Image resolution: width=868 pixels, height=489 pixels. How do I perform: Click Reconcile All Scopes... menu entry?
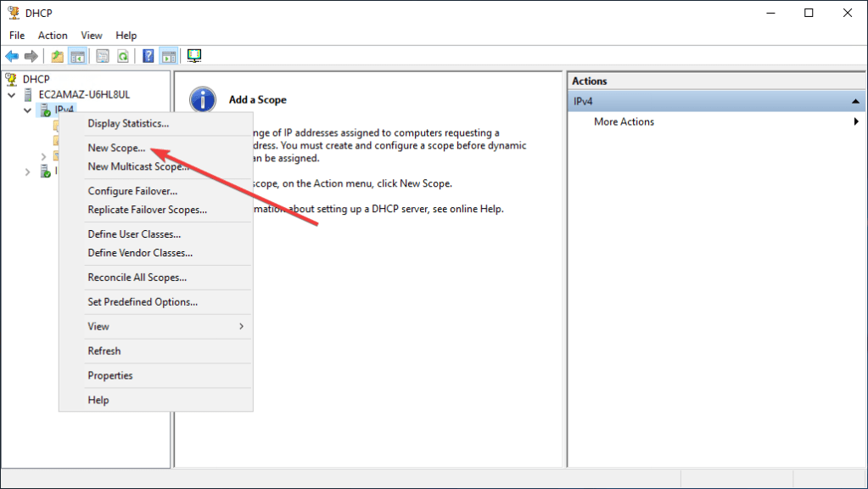137,278
